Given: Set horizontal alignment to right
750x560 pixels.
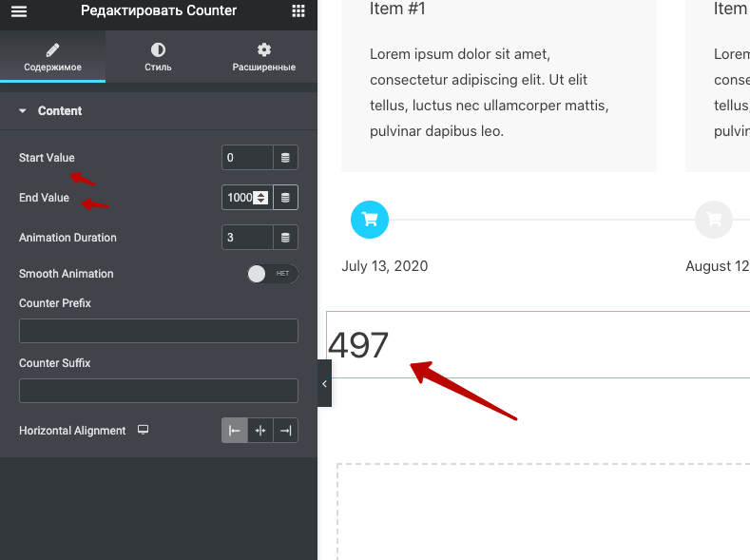Looking at the screenshot, I should click(285, 431).
